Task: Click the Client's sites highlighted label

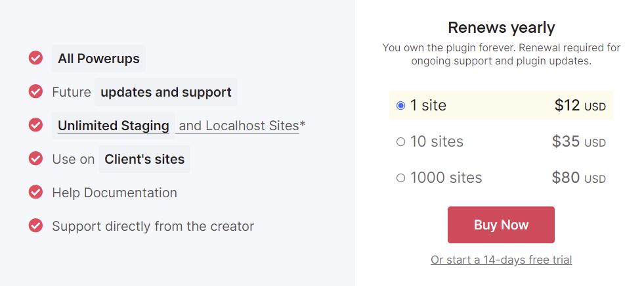Action: click(144, 159)
